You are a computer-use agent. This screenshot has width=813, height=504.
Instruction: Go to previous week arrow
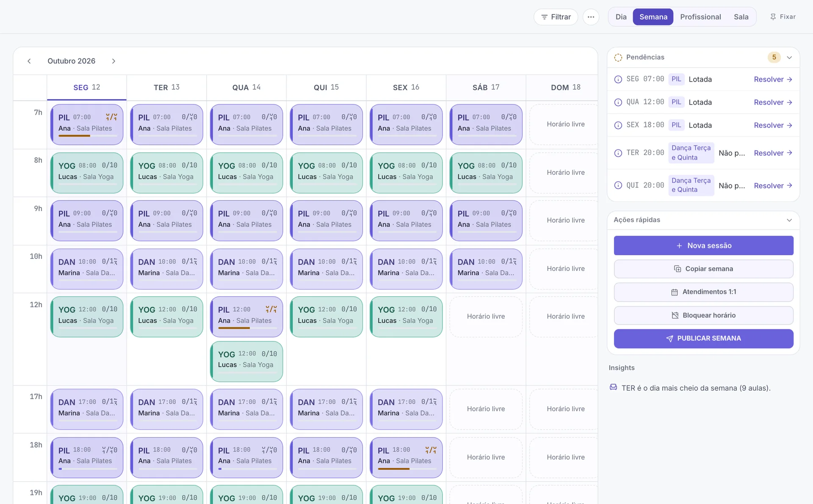point(29,61)
